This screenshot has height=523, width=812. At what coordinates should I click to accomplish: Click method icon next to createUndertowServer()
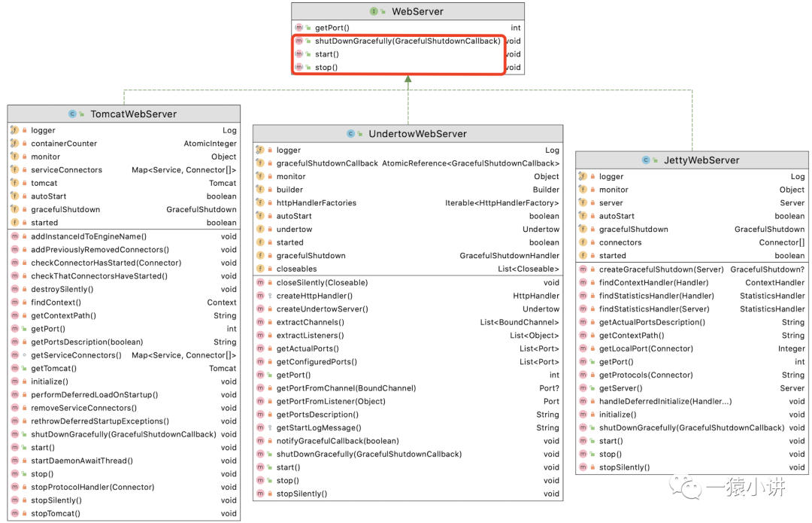[260, 309]
